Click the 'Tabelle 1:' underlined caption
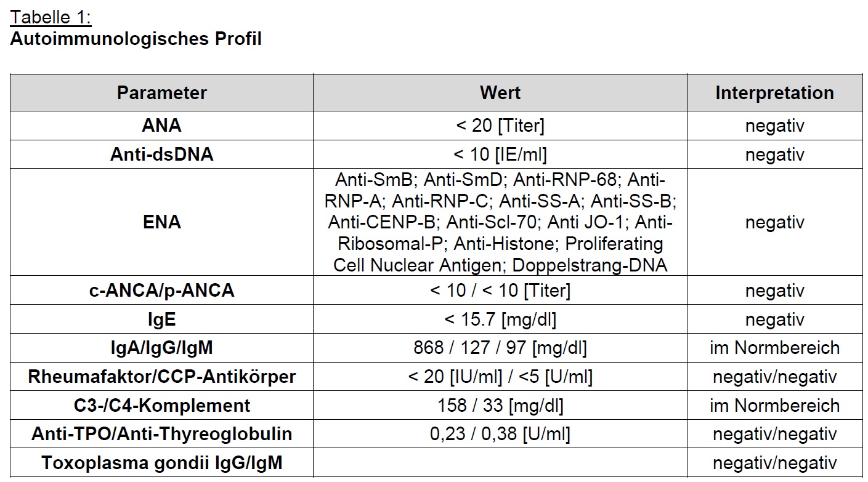The width and height of the screenshot is (868, 482). click(x=51, y=17)
